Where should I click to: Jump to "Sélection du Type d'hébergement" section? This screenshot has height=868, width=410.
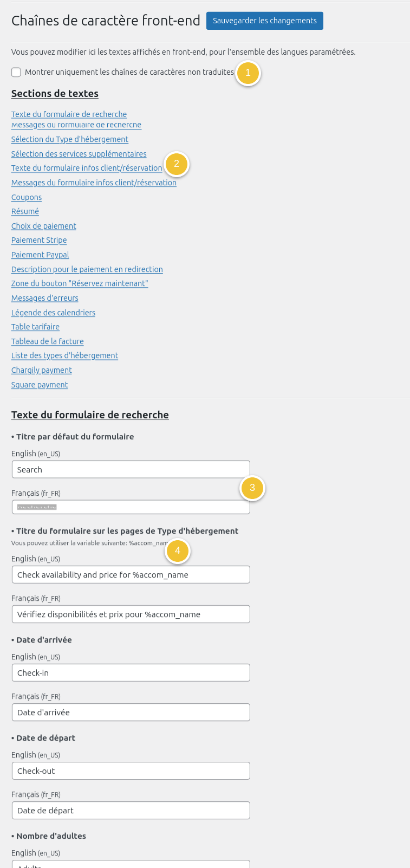70,139
